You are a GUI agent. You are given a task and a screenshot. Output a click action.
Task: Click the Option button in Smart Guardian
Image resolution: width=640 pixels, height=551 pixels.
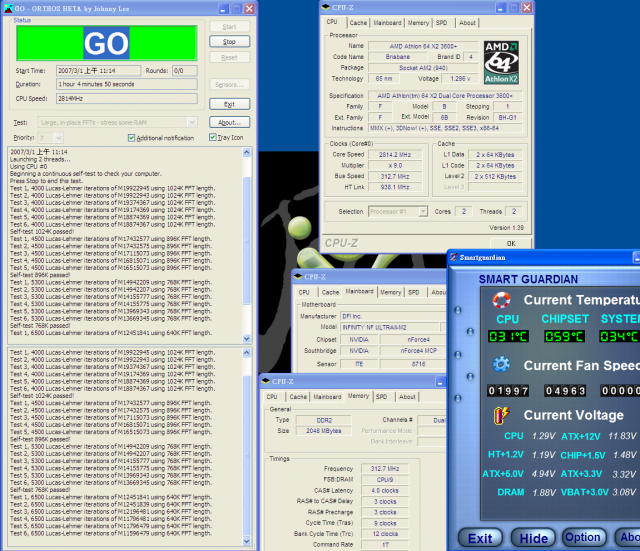[582, 538]
